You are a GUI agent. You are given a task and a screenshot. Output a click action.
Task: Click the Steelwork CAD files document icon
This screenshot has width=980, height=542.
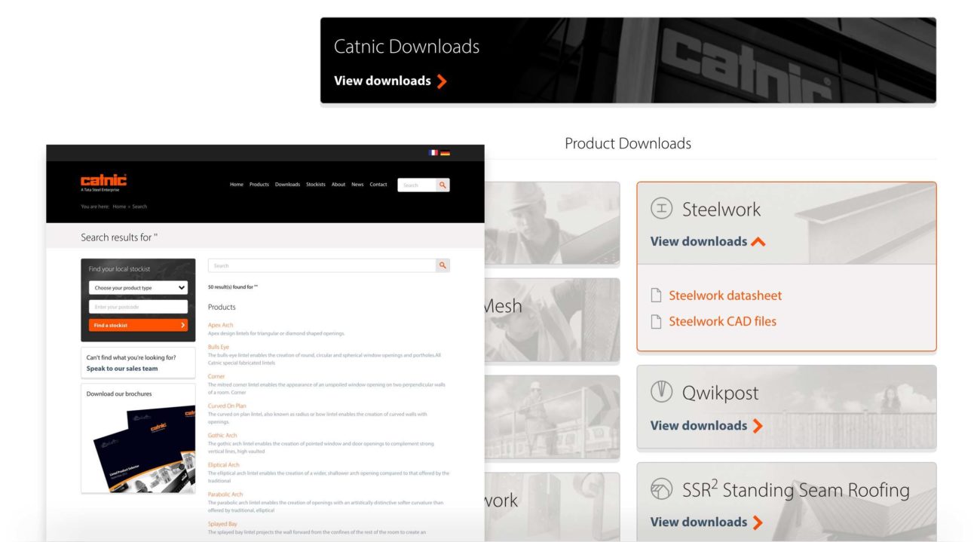tap(656, 321)
